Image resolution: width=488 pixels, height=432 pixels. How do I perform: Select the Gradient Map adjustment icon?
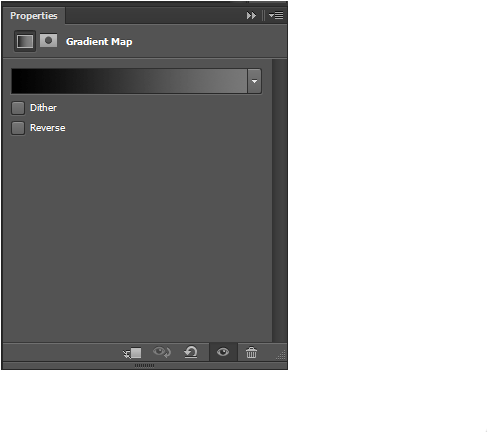(25, 41)
